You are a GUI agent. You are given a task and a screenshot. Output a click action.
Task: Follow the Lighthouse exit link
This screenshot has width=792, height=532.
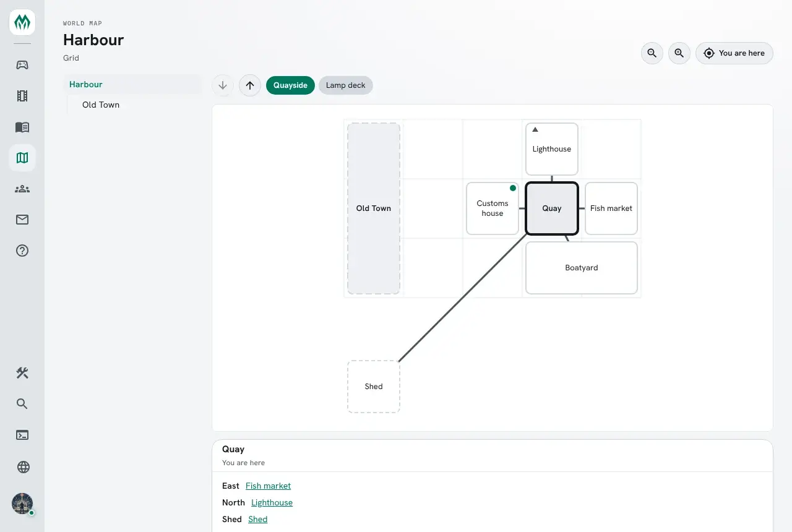pos(272,503)
